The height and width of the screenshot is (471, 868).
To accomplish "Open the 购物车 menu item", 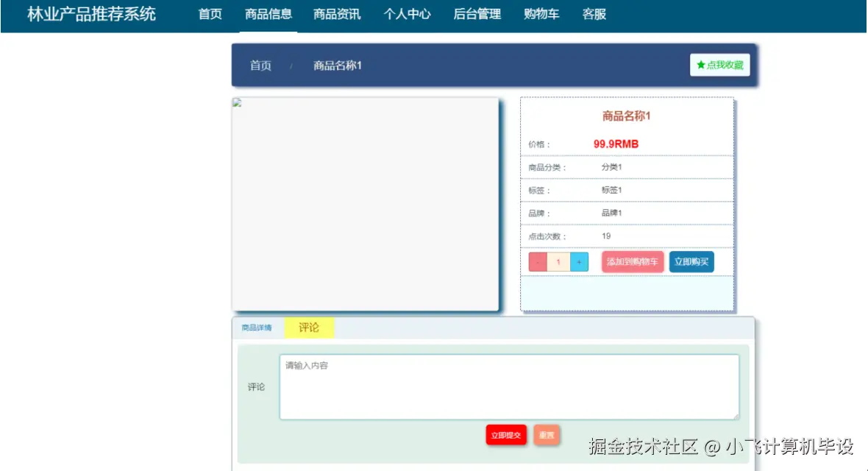I will [x=541, y=15].
